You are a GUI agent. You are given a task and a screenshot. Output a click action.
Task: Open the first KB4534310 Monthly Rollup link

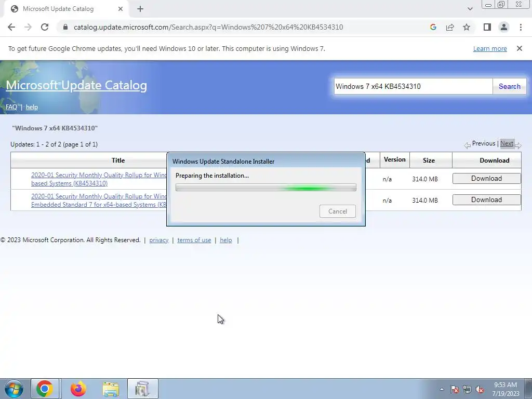[99, 179]
